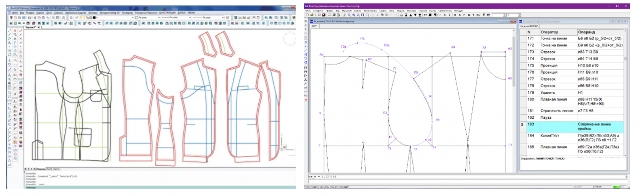Create new file in Конструктор toolbar
The height and width of the screenshot is (196, 644).
[x=308, y=15]
